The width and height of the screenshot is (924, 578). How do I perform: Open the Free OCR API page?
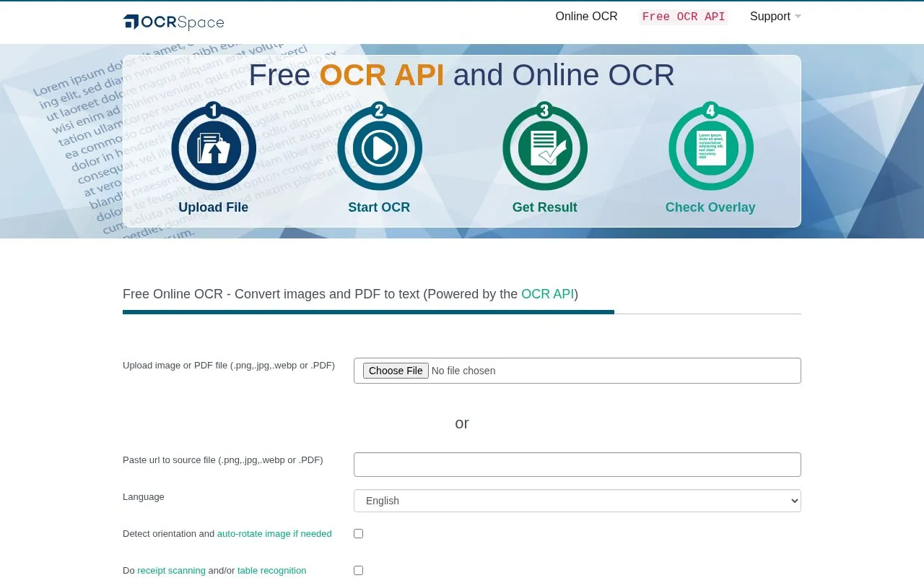[684, 17]
